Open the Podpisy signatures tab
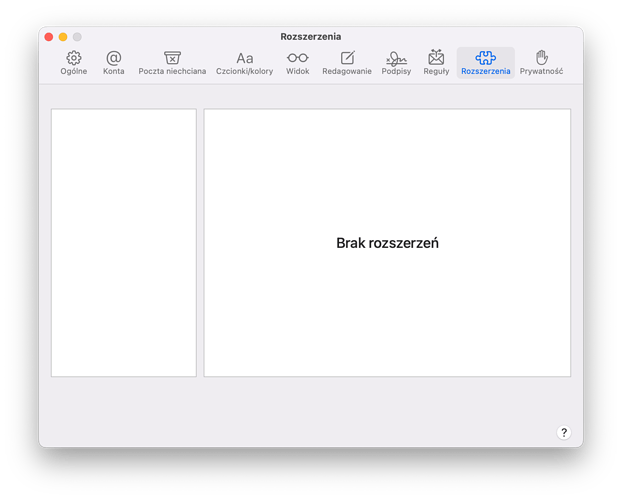Screen dimensions: 623x500 (396, 63)
